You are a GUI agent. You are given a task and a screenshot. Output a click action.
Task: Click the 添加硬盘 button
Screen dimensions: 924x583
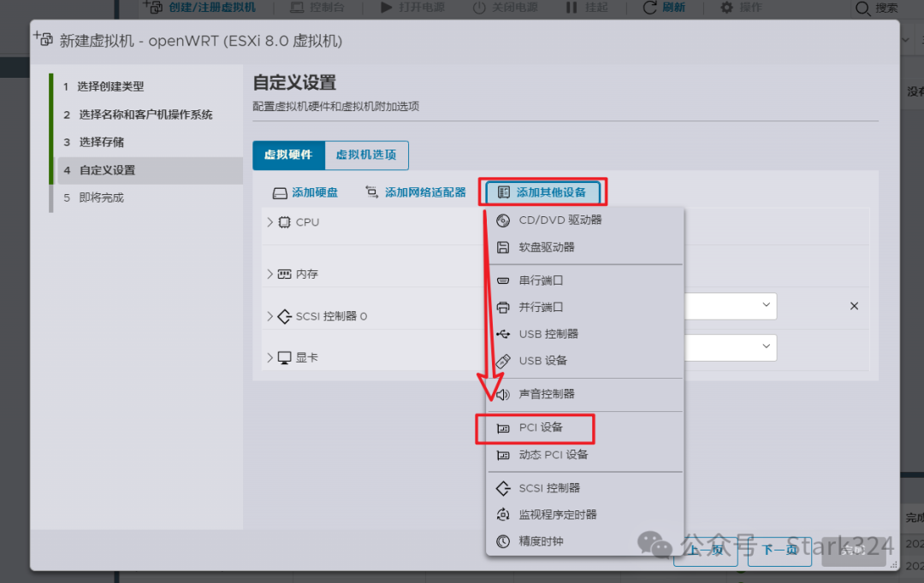(x=305, y=192)
